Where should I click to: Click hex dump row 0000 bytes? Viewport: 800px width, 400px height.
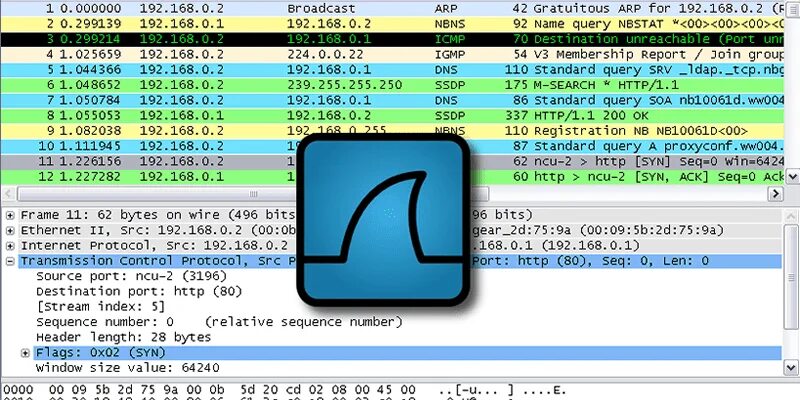coord(232,391)
